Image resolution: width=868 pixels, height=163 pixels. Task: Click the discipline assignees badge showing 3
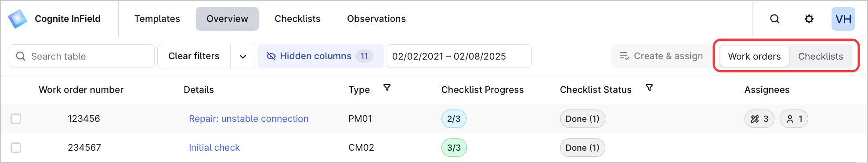coord(759,119)
